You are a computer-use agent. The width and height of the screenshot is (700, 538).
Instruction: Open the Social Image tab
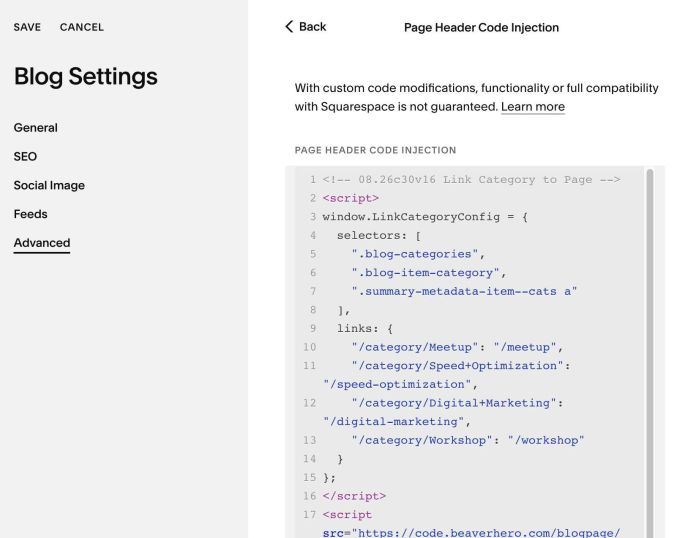[49, 185]
